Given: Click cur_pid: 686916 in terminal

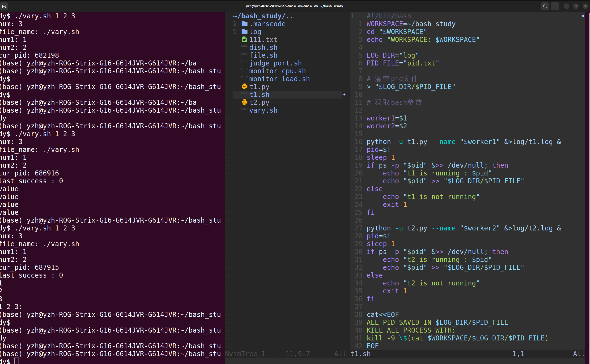Looking at the screenshot, I should [x=29, y=173].
